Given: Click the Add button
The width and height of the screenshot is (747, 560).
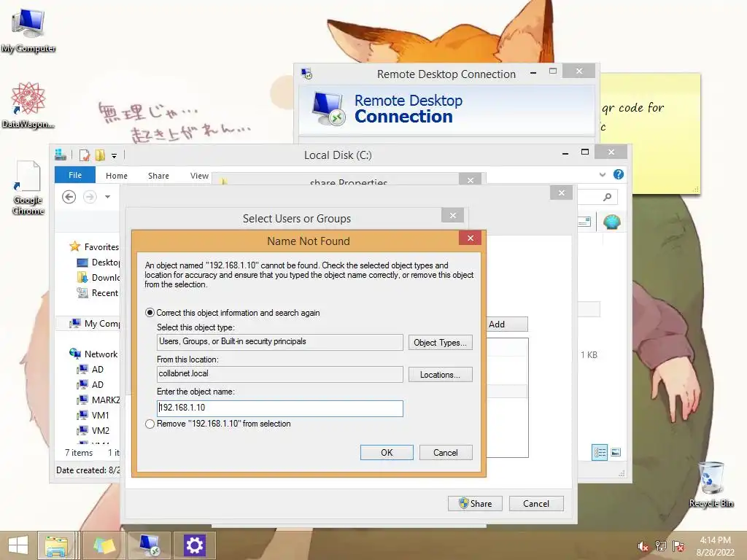Looking at the screenshot, I should click(507, 324).
